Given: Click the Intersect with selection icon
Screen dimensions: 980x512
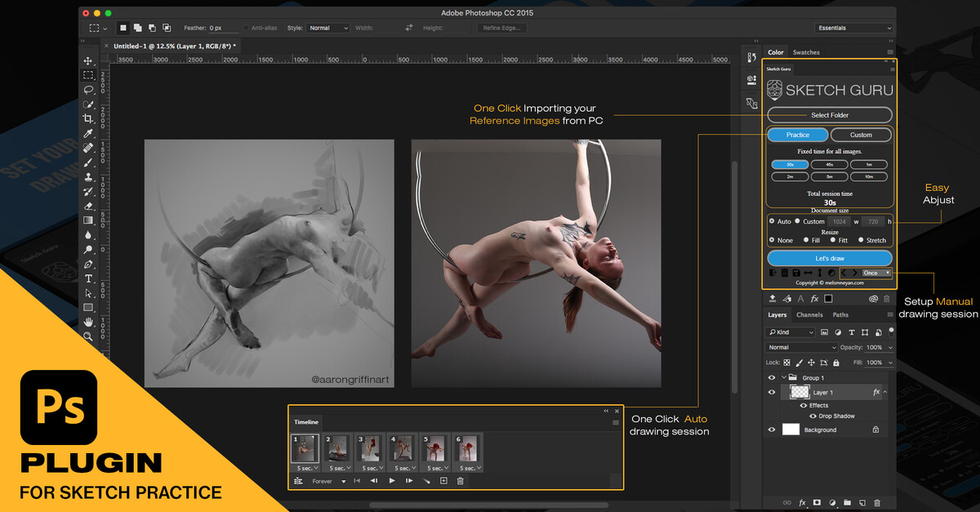Looking at the screenshot, I should (167, 28).
